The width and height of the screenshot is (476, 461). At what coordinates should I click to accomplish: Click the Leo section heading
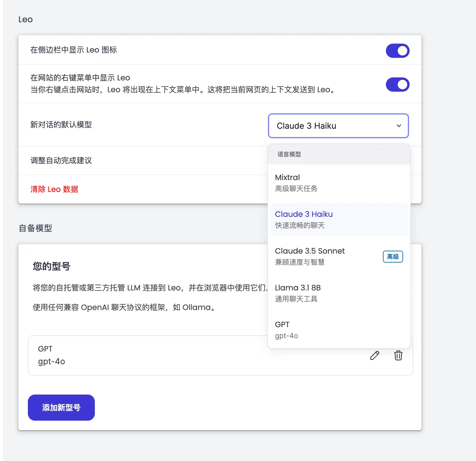click(25, 20)
